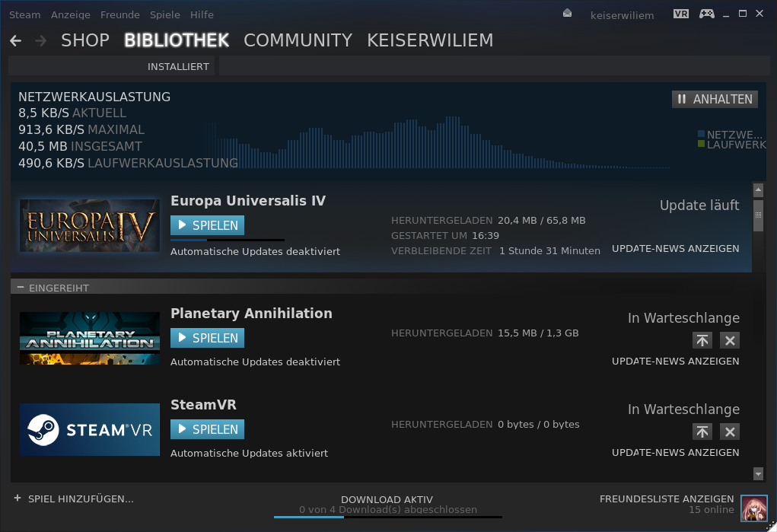Open the KEISERWILIEM profile section
Image resolution: width=777 pixels, height=532 pixels.
tap(430, 40)
